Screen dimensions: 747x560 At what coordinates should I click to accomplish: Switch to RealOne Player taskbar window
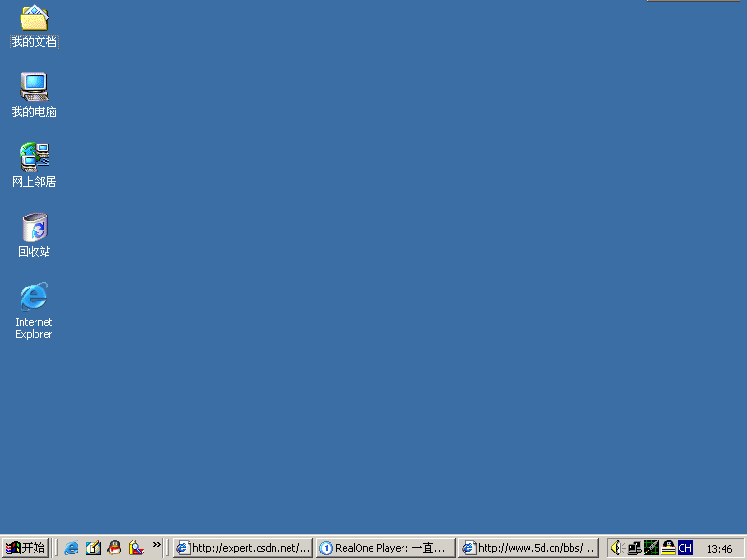tap(385, 548)
